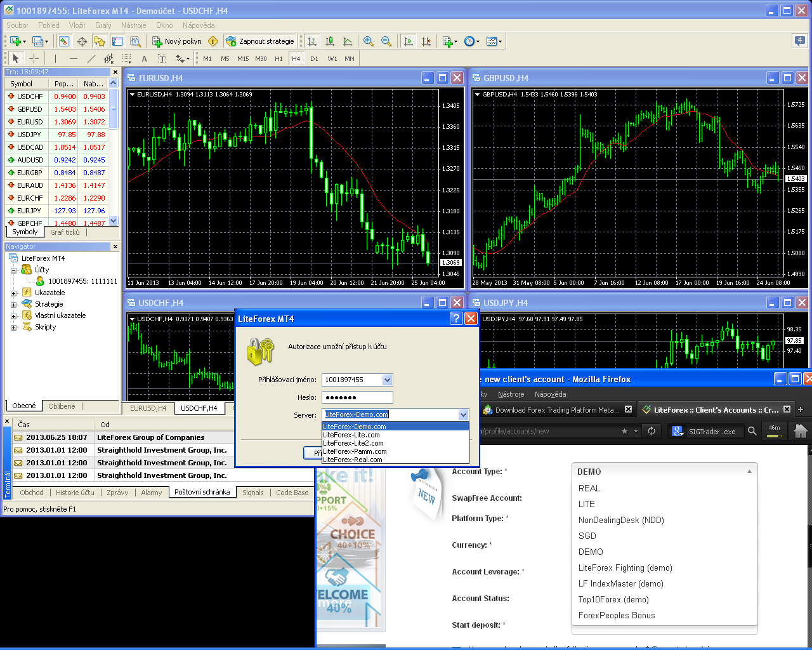Click Zapnout strategie button
This screenshot has height=650, width=812.
click(x=260, y=41)
